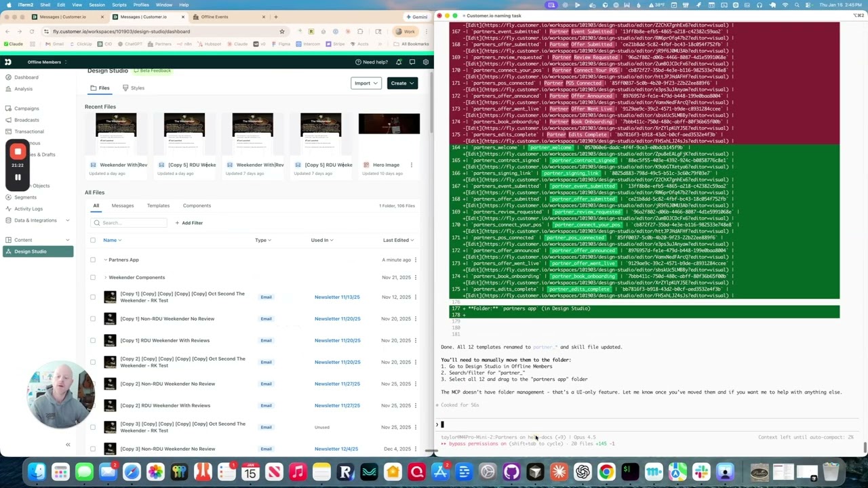Image resolution: width=868 pixels, height=488 pixels.
Task: Open row menu for Weekender Components folder
Action: [415, 277]
